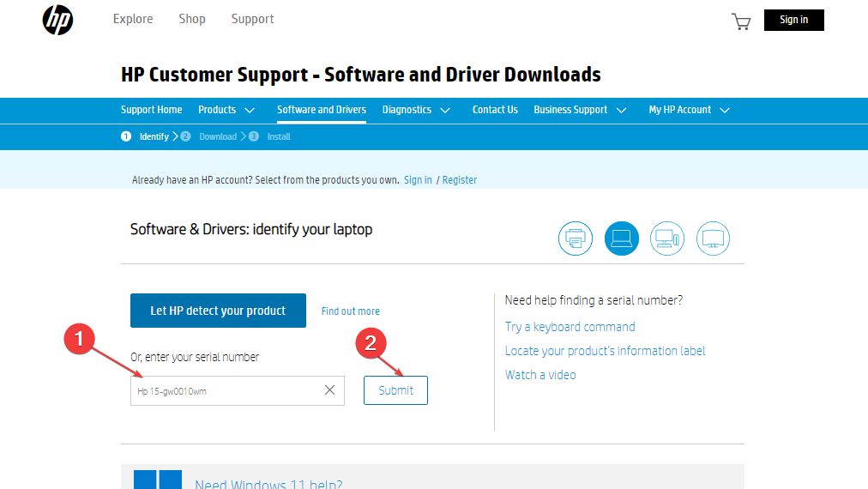Expand the Business Support dropdown chevron
Viewport: 868px width, 489px height.
(x=622, y=110)
